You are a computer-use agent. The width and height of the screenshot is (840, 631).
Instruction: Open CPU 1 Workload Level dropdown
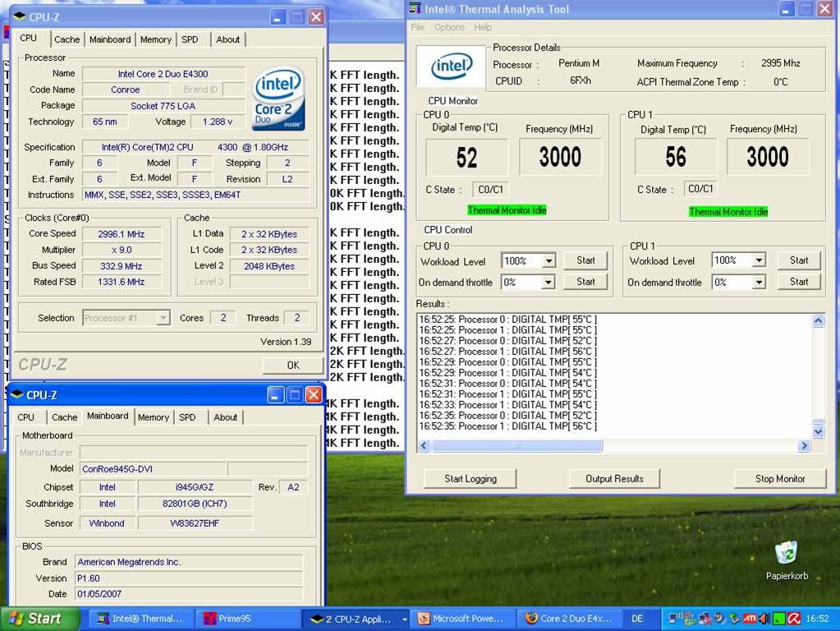point(759,260)
